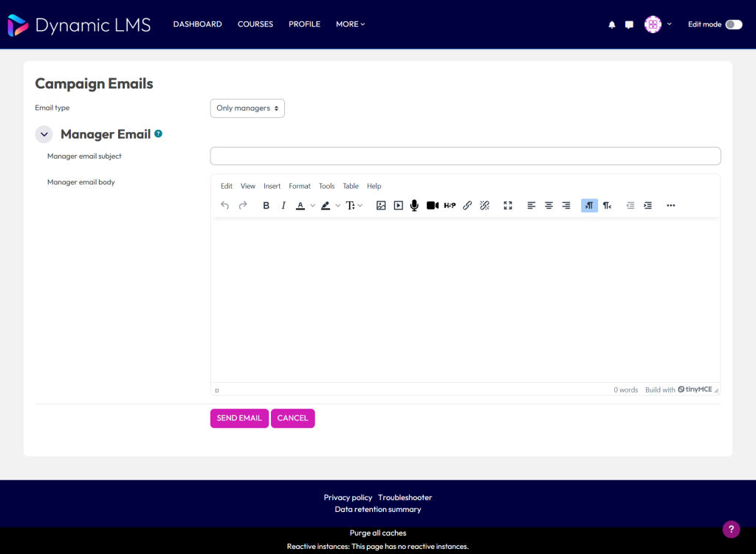
Task: Reveal more toolbar options with ellipsis
Action: pyautogui.click(x=670, y=206)
